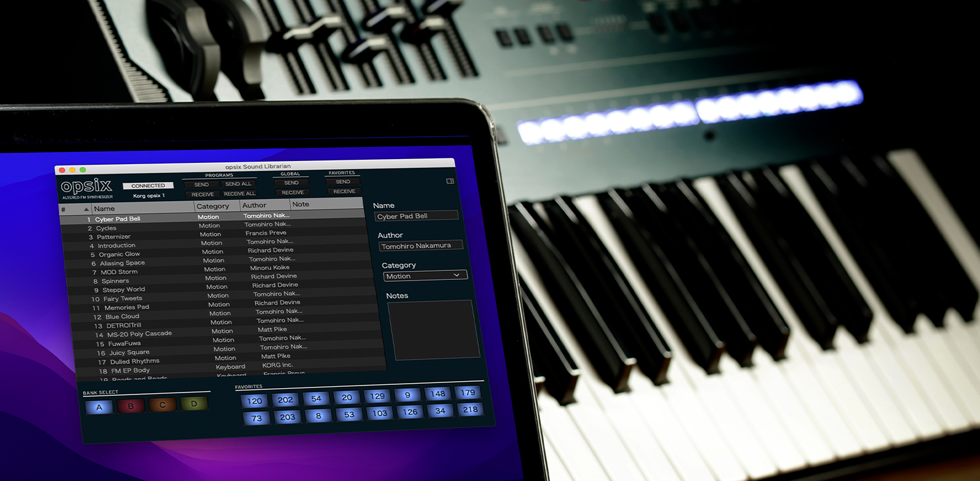Select the Cycles program row
This screenshot has width=980, height=481.
215,226
